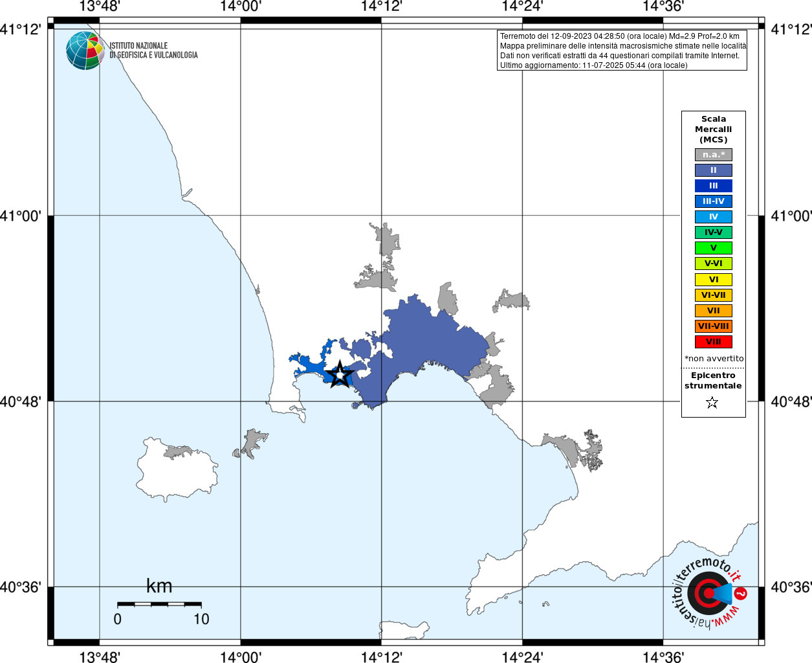Click the km scale bar

tap(159, 604)
